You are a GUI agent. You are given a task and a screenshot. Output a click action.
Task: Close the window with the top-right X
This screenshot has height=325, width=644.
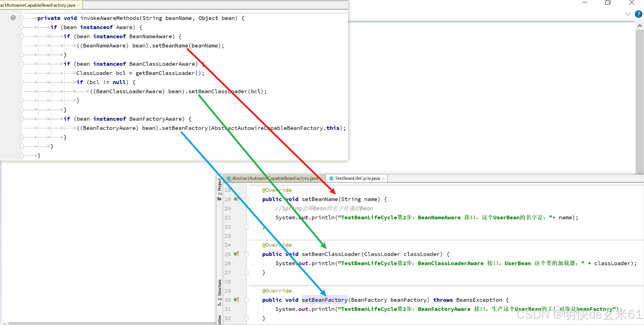(x=632, y=3)
